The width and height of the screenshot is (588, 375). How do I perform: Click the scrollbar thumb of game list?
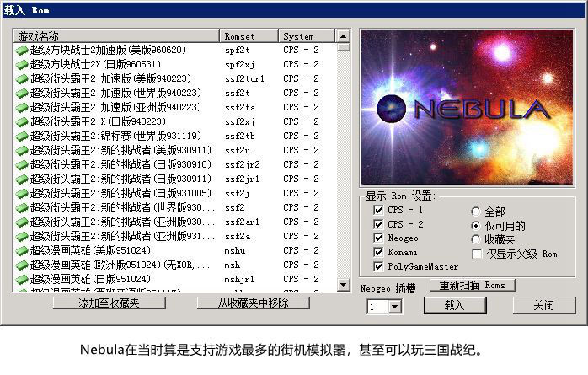343,47
